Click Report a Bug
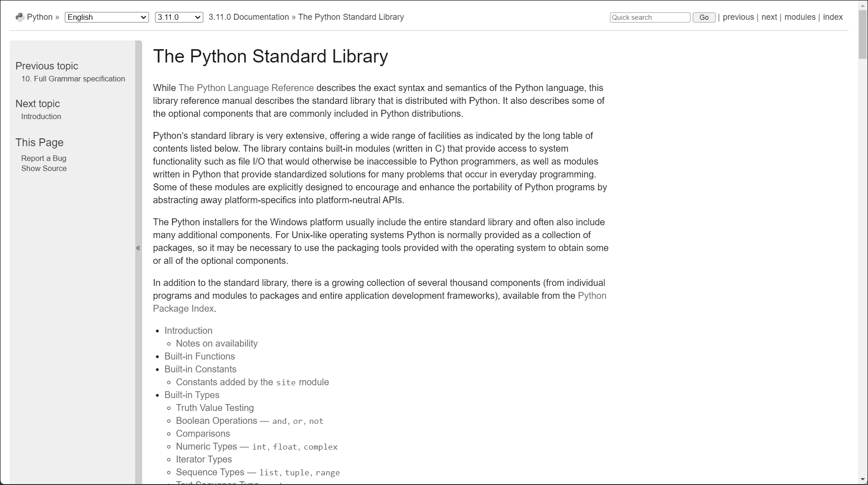Viewport: 868px width, 485px height. pos(44,158)
